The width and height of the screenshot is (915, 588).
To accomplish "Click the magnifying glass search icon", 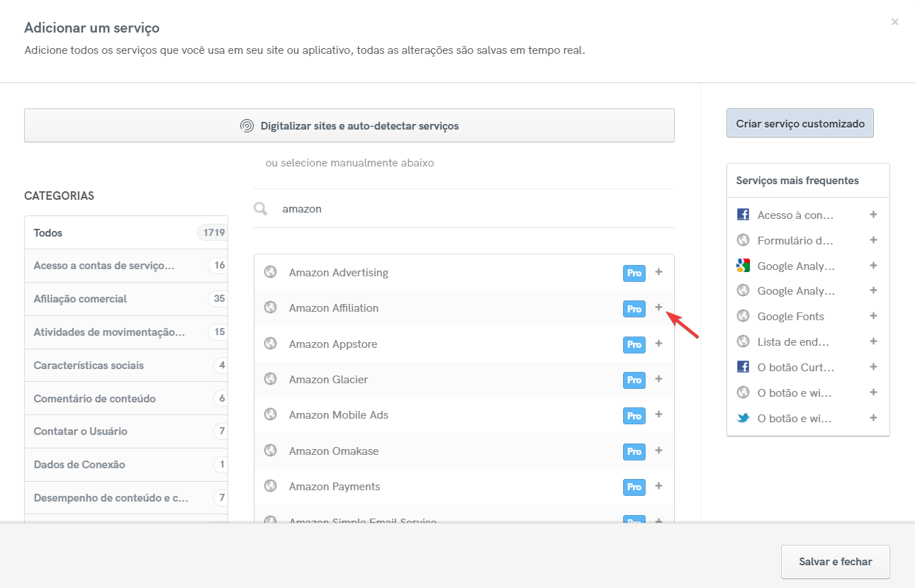I will (260, 208).
